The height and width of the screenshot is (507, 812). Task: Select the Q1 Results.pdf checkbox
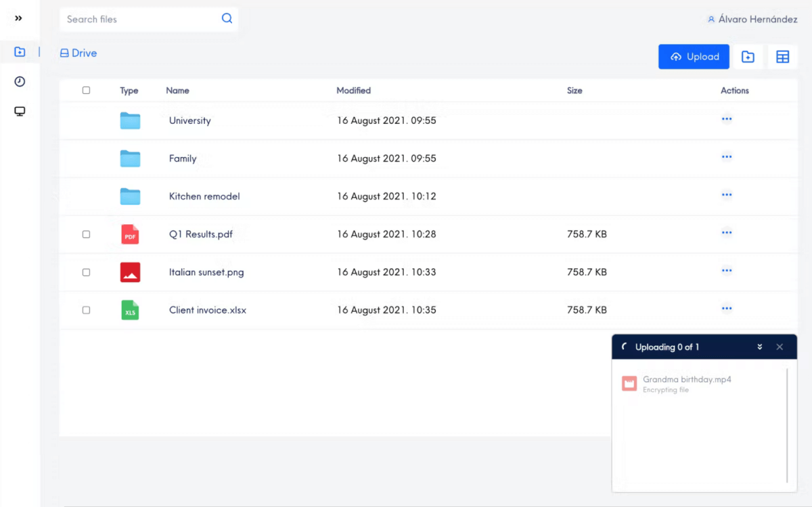[86, 234]
